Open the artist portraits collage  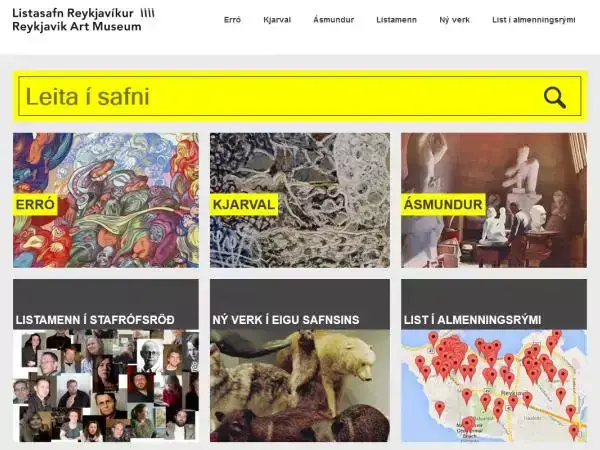[106, 386]
